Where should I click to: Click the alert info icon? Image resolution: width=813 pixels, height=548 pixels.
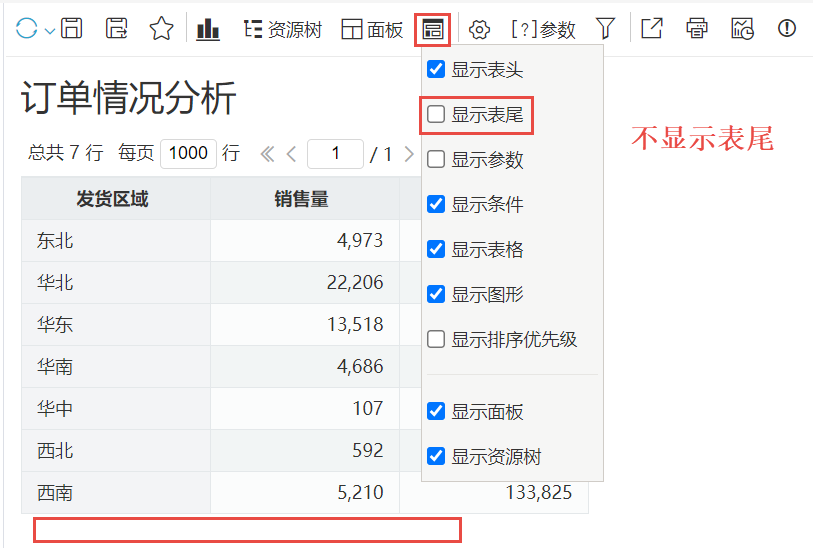click(787, 28)
